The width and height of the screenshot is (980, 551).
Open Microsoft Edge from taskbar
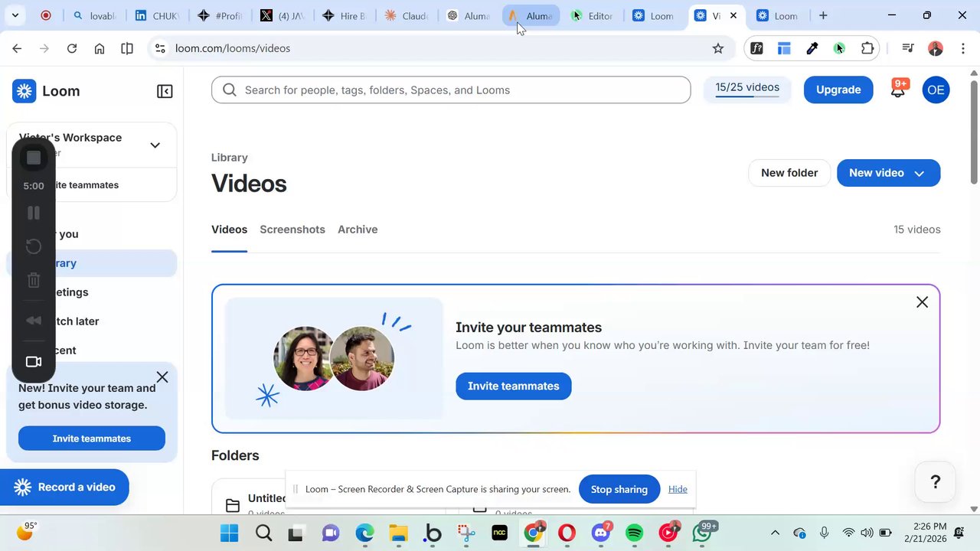coord(364,533)
